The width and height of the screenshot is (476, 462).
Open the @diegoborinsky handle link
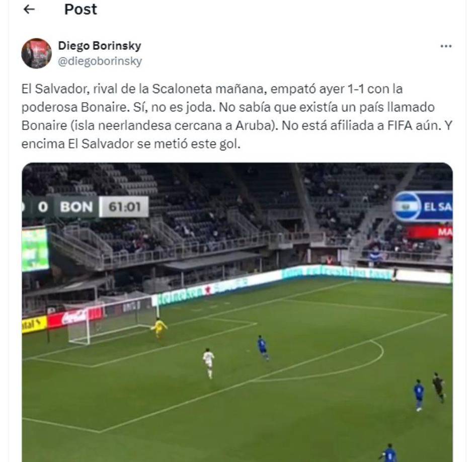coord(100,61)
